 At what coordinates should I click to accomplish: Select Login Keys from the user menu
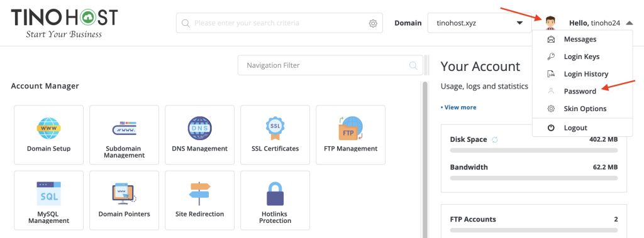coord(582,57)
